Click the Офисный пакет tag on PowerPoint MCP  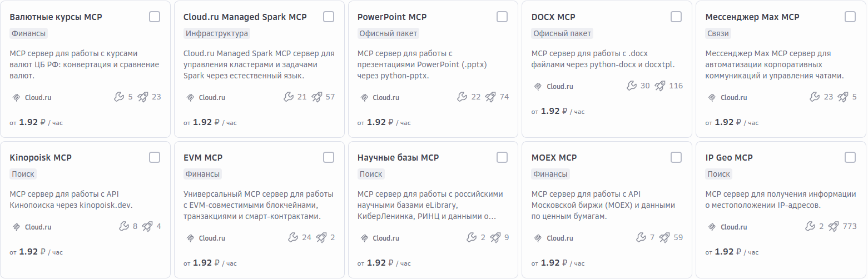(x=388, y=33)
